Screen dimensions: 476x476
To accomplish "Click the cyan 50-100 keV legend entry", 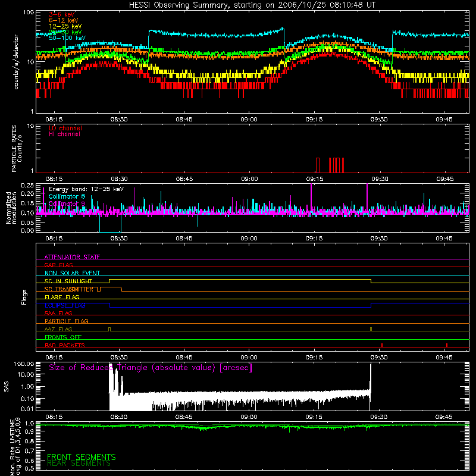I will pos(67,38).
